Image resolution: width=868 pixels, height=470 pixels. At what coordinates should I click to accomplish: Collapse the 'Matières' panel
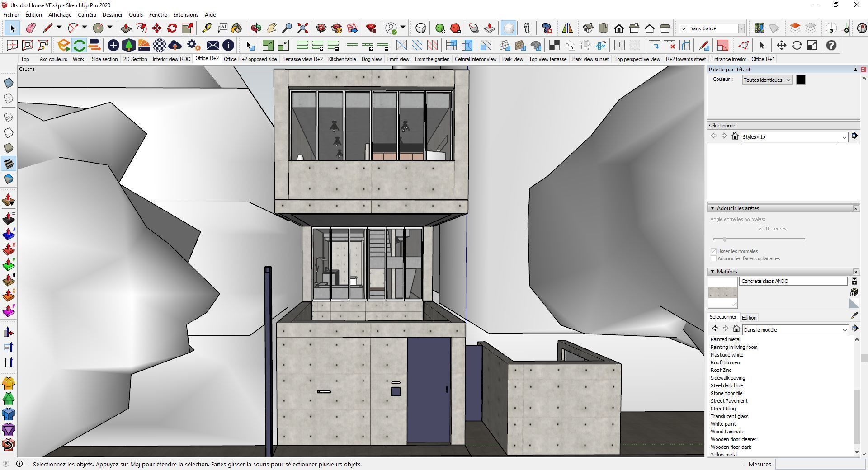point(712,272)
